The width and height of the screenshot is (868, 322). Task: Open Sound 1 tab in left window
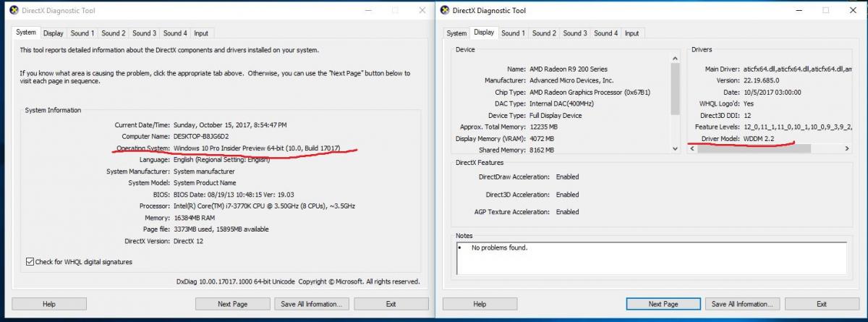pos(82,33)
